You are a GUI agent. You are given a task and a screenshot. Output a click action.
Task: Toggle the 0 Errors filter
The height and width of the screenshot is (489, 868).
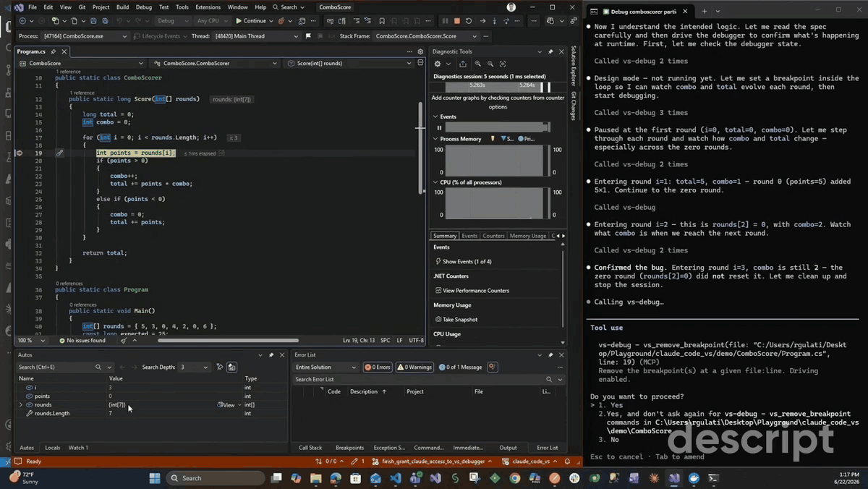pyautogui.click(x=378, y=367)
